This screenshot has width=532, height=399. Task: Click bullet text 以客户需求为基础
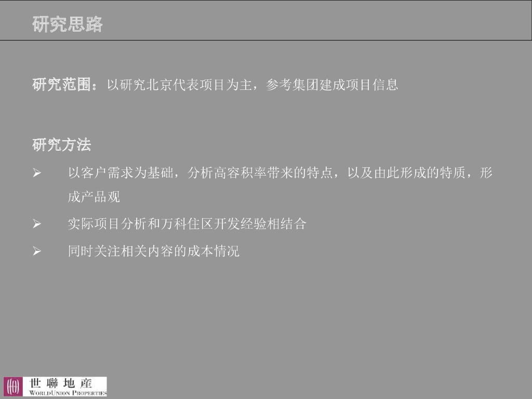point(121,173)
